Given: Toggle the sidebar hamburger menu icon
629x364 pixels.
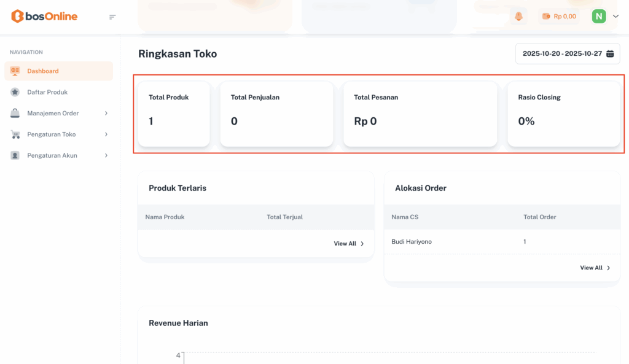Looking at the screenshot, I should pyautogui.click(x=112, y=17).
